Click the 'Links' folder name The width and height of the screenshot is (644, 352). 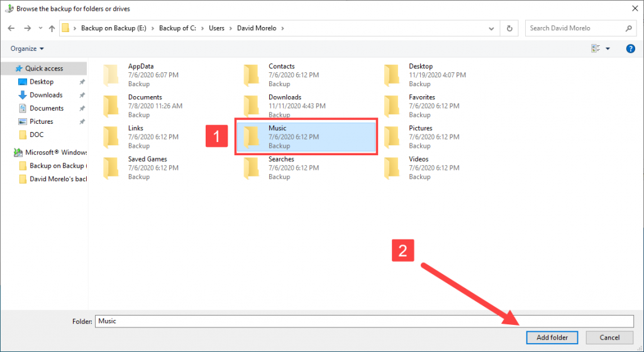click(x=136, y=128)
